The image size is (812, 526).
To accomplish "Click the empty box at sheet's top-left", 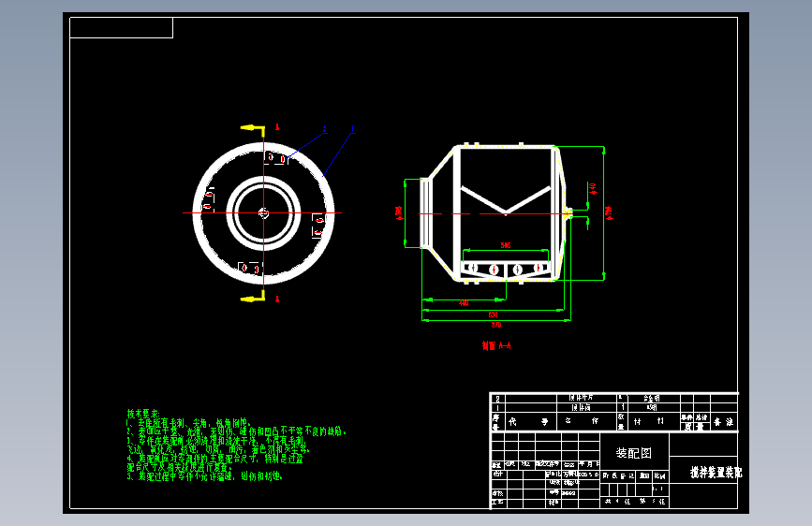I will point(121,27).
